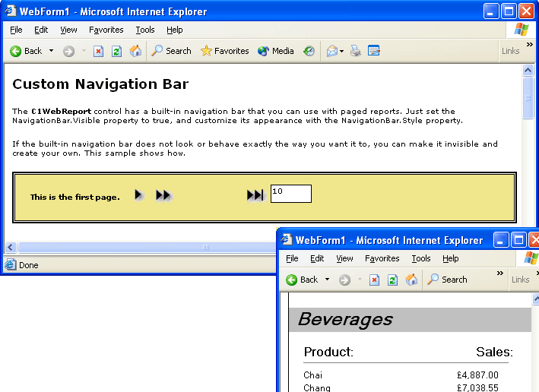Screen dimensions: 539x392
Task: Click the Mail icon in toolbar
Action: [x=332, y=51]
